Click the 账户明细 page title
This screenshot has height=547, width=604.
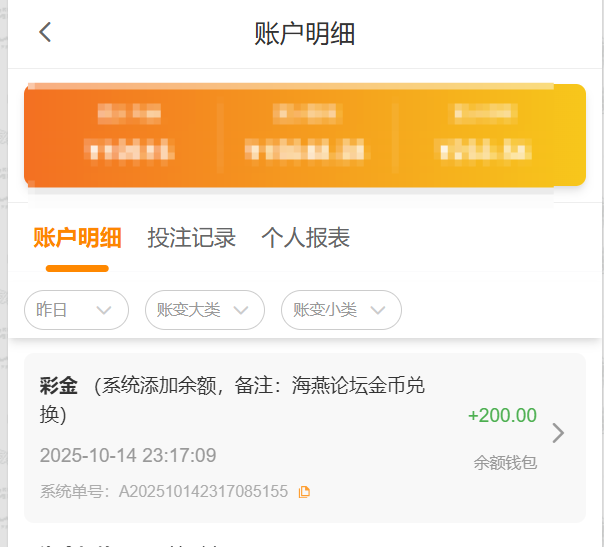tap(305, 33)
